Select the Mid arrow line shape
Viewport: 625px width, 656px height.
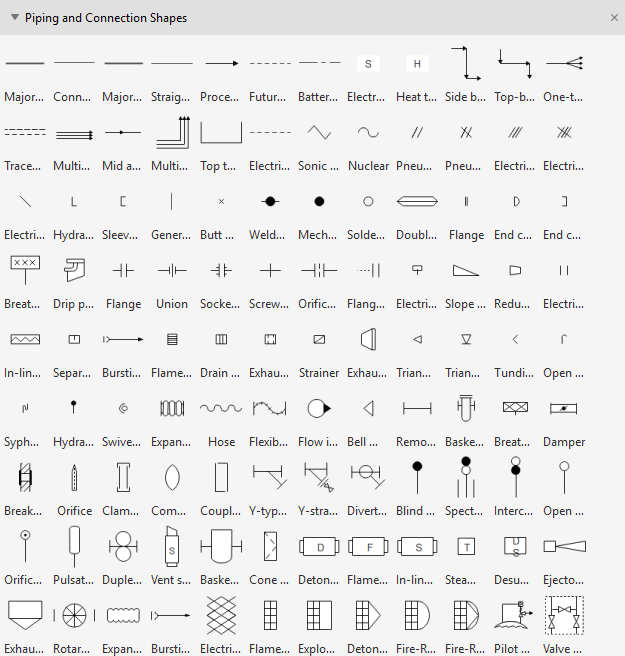coord(123,132)
